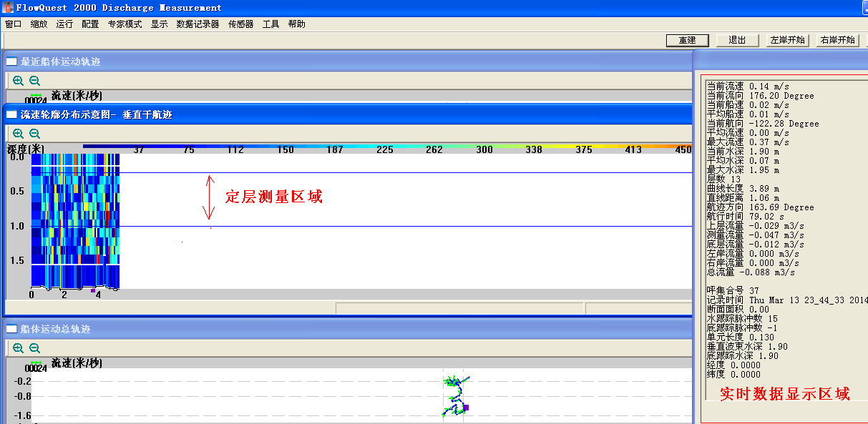Open the 窗口 menu
Screen dimensions: 868x424
pyautogui.click(x=13, y=24)
